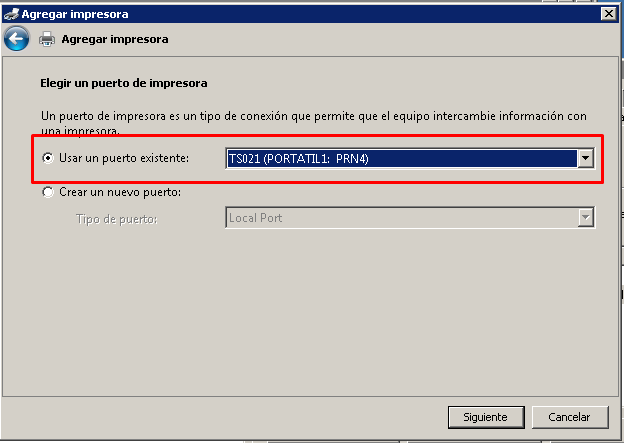Close the Agregar impresora dialog
This screenshot has height=443, width=624.
[607, 13]
